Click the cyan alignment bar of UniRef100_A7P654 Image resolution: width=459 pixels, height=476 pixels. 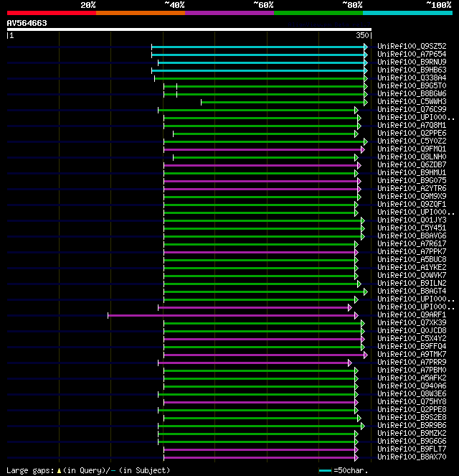(x=260, y=55)
